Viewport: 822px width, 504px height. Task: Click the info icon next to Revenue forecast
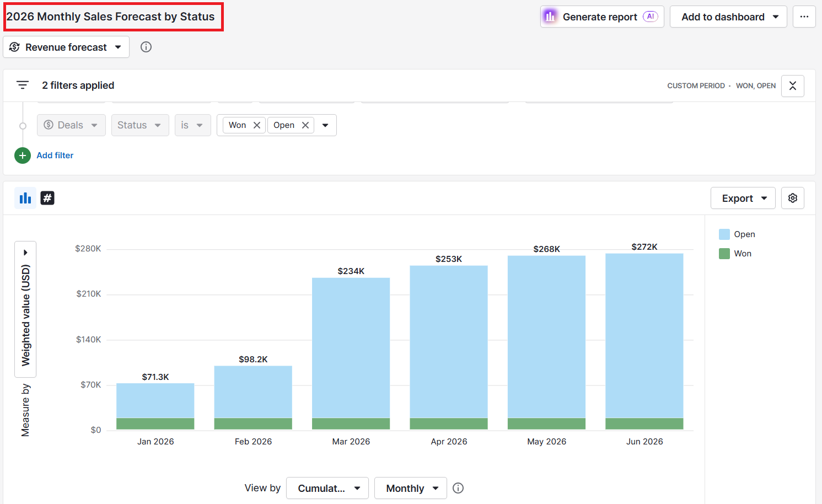pos(146,47)
